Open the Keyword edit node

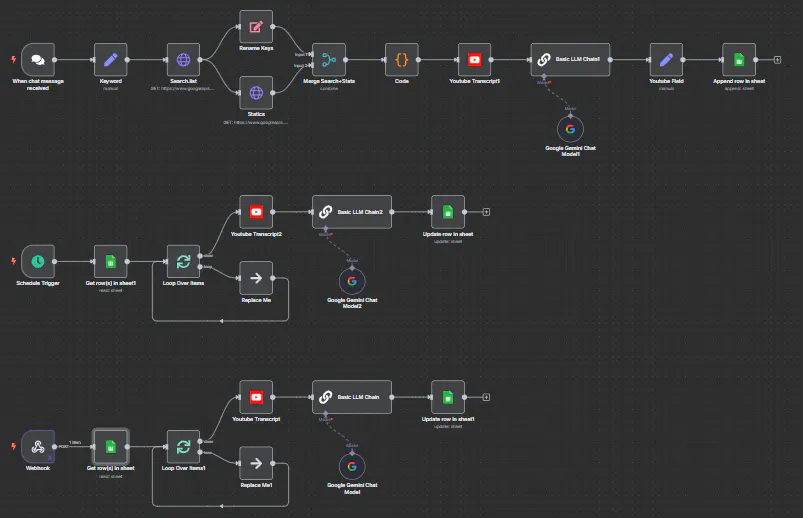111,60
